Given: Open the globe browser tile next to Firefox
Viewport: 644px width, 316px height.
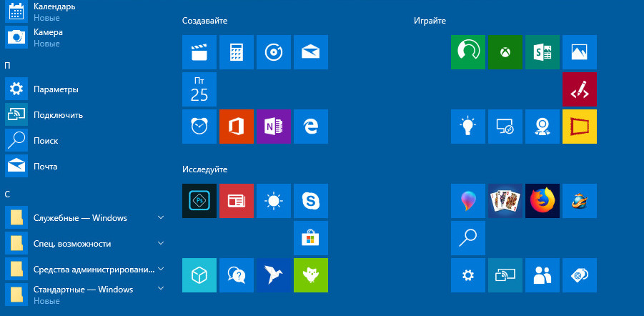Looking at the screenshot, I should click(x=580, y=201).
